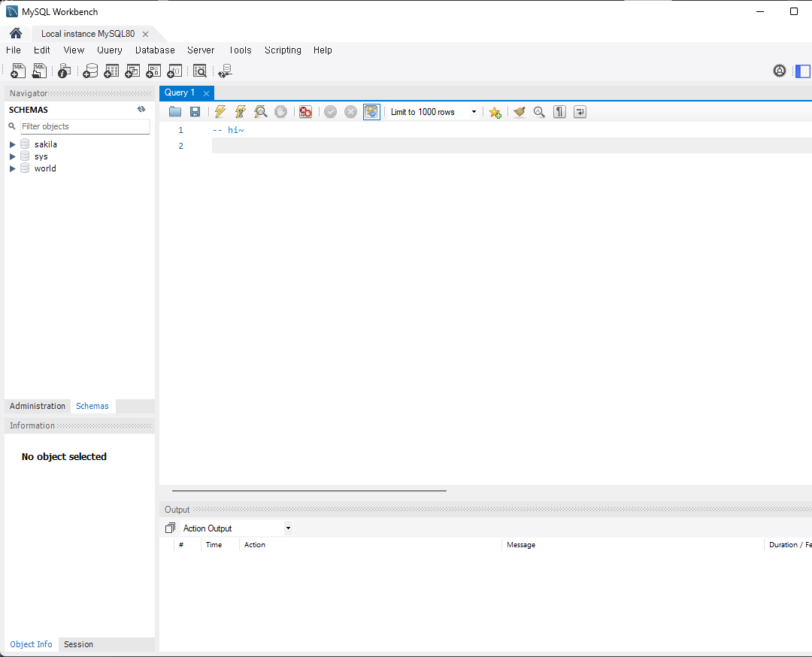Click the output copy icon
This screenshot has width=812, height=657.
point(170,528)
